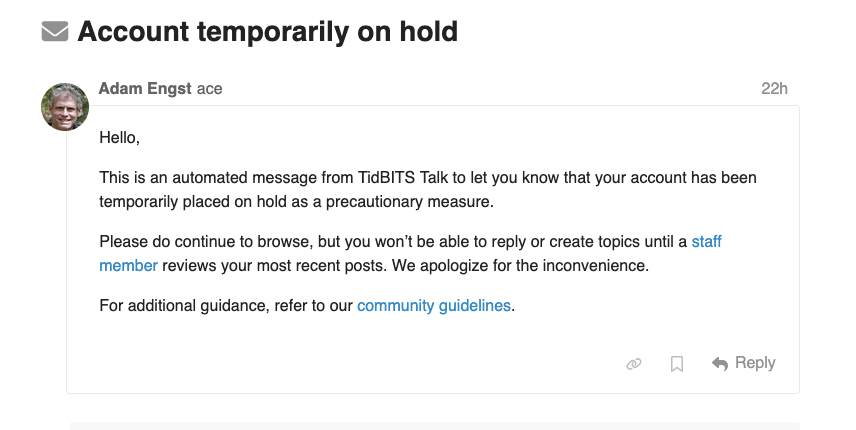Click the "Hello," greeting line
856x430 pixels.
click(x=120, y=138)
